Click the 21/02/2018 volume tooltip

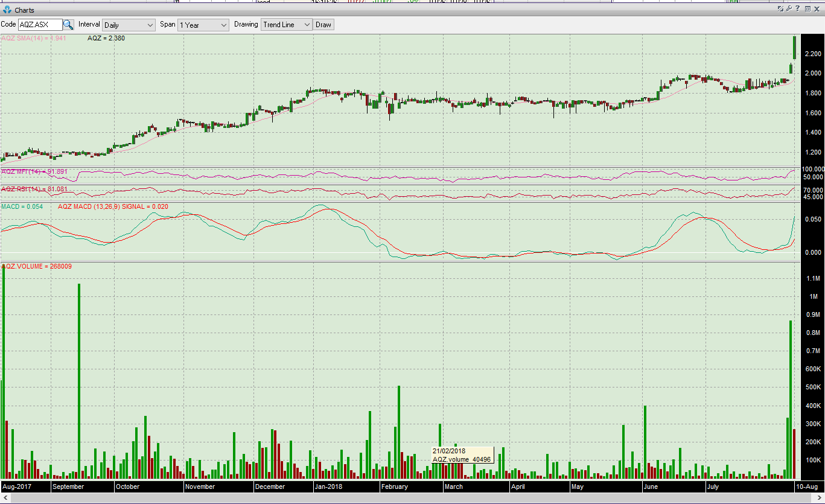click(463, 455)
